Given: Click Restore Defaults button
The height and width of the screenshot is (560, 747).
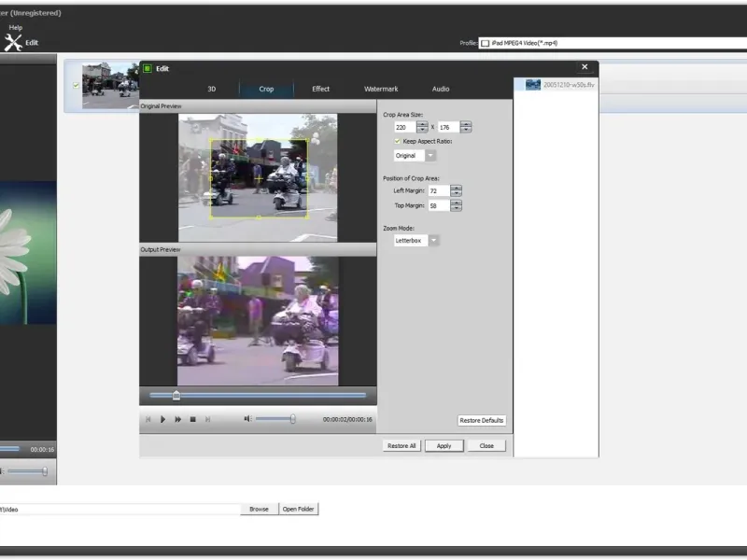Looking at the screenshot, I should (x=481, y=421).
